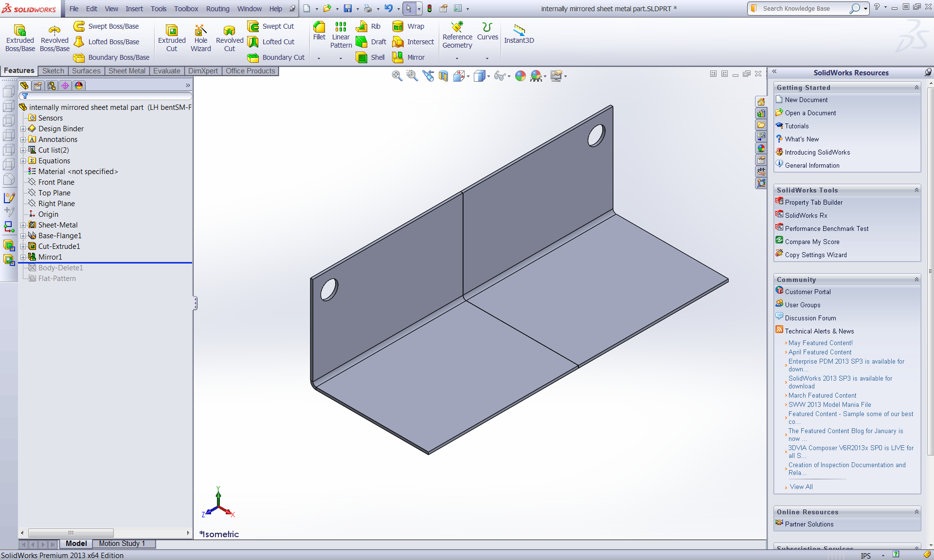
Task: Select the Extruded Cut tool
Action: pos(172,37)
